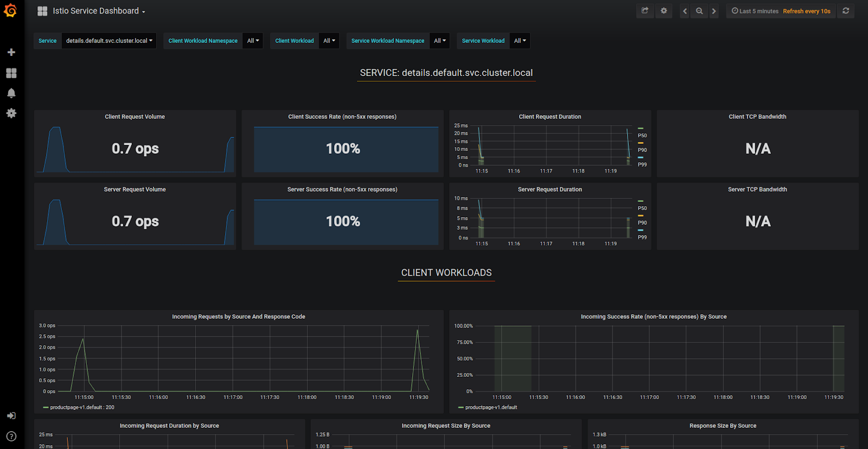Click the Client Workload Namespace variable label
Image resolution: width=868 pixels, height=449 pixels.
point(203,41)
